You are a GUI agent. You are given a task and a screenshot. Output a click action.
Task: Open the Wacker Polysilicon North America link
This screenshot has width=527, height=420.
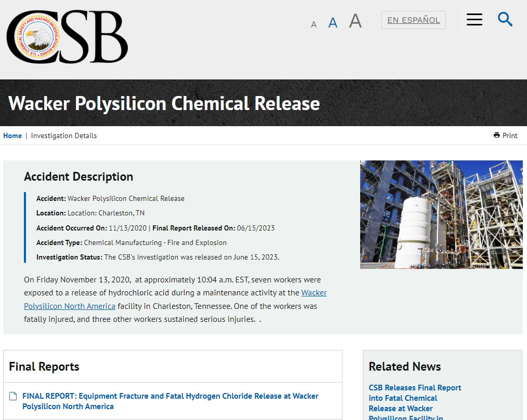(175, 300)
